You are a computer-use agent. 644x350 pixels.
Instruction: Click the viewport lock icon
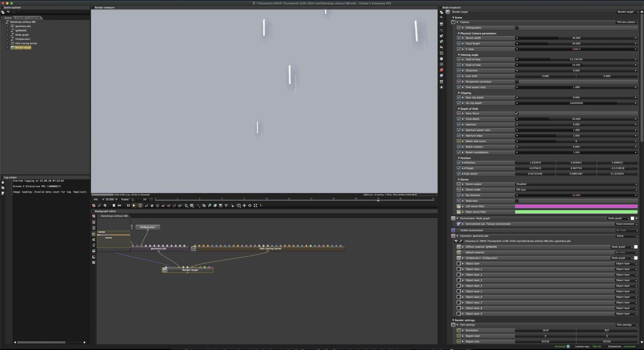coord(232,206)
